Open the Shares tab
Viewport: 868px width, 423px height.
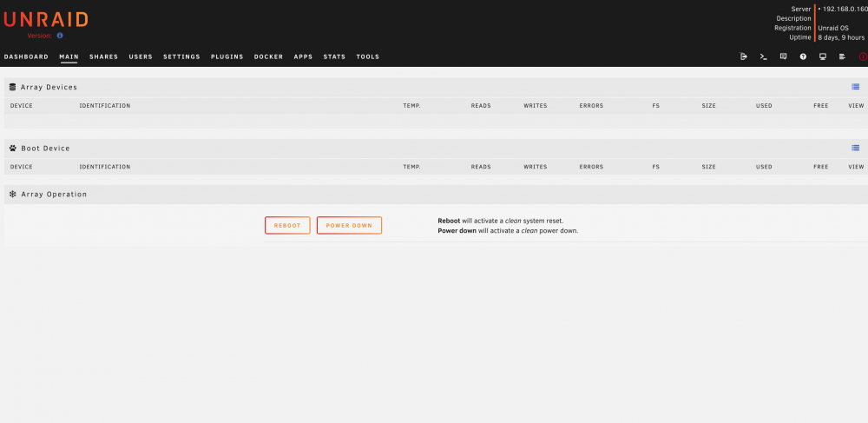[x=103, y=57]
